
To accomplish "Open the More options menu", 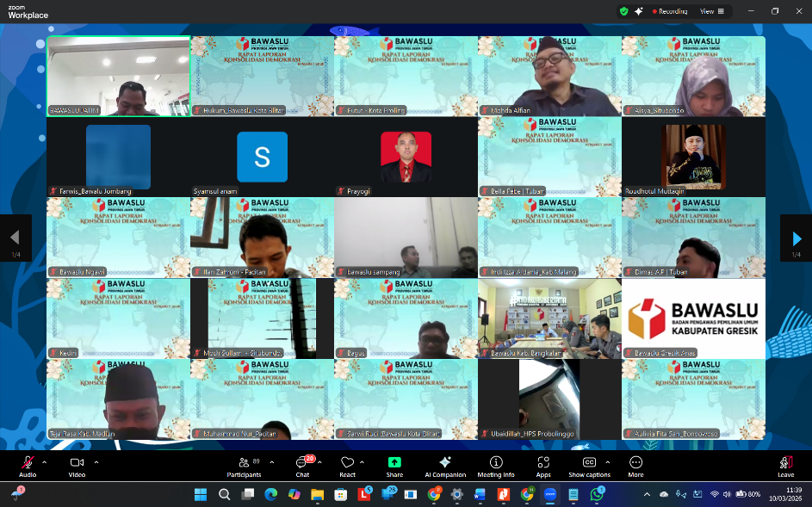I will tap(636, 466).
